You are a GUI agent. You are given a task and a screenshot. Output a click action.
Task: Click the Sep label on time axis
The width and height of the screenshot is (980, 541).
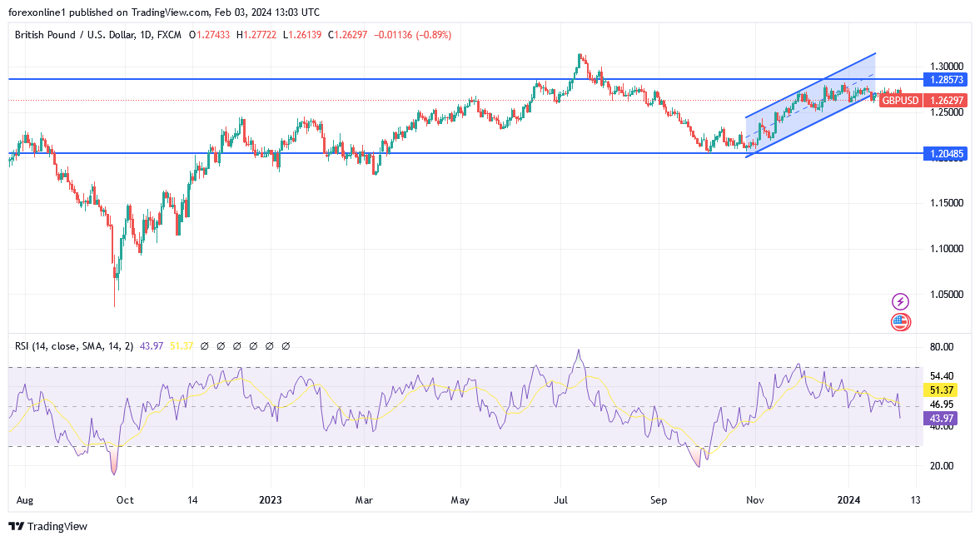[658, 500]
